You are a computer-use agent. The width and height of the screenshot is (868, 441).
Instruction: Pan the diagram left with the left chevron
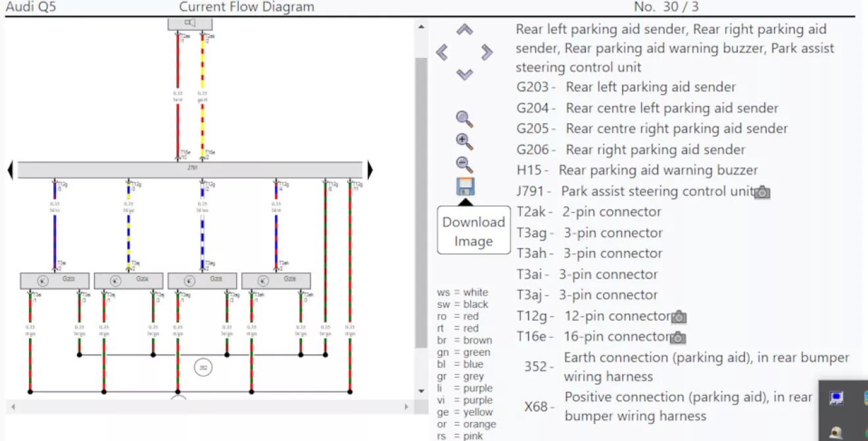(443, 52)
